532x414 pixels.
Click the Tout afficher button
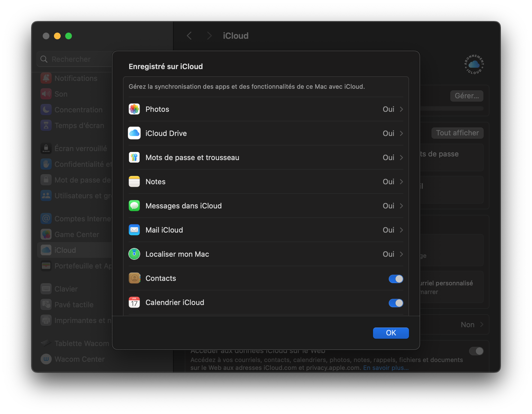point(457,133)
